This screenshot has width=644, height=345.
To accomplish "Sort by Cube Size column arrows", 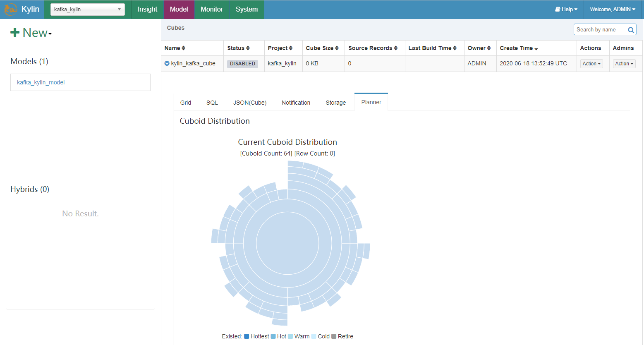I will pos(337,48).
